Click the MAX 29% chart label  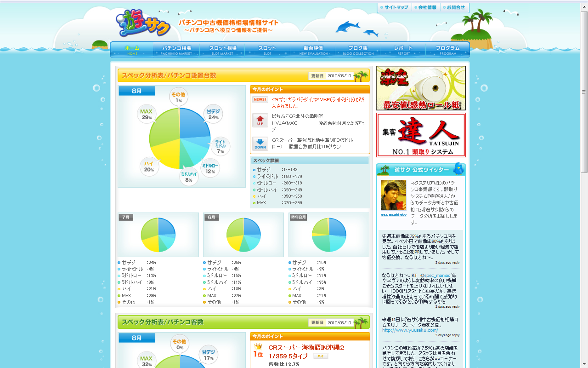pyautogui.click(x=147, y=114)
